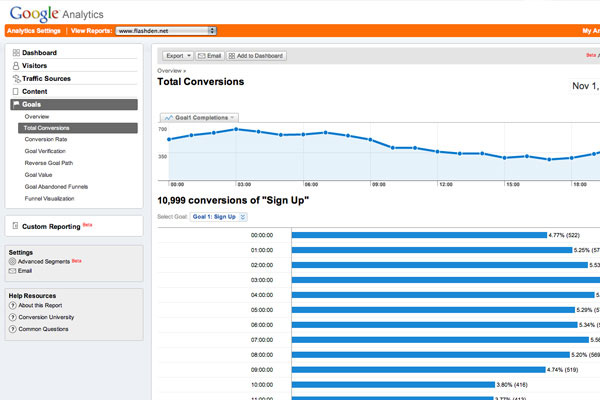Click the Advanced Segments gear icon
This screenshot has height=400, width=600.
point(12,261)
